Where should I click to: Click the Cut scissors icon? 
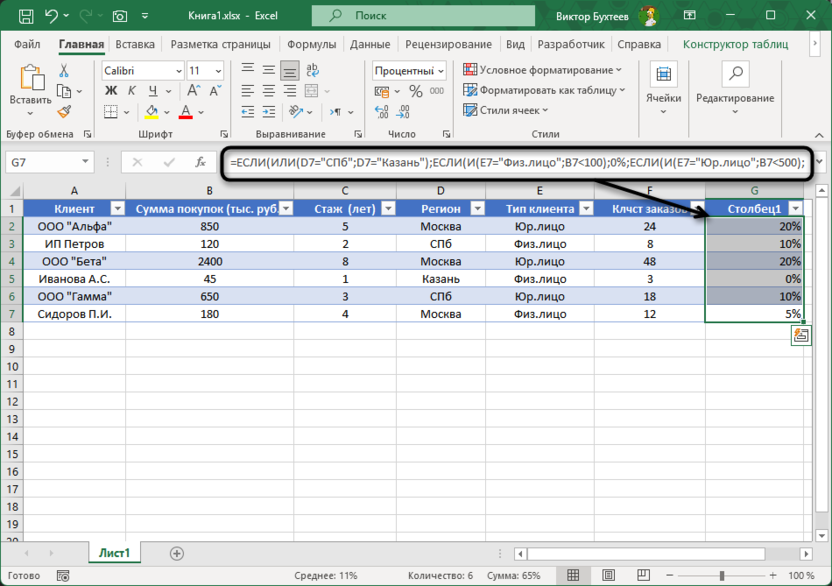click(x=64, y=71)
